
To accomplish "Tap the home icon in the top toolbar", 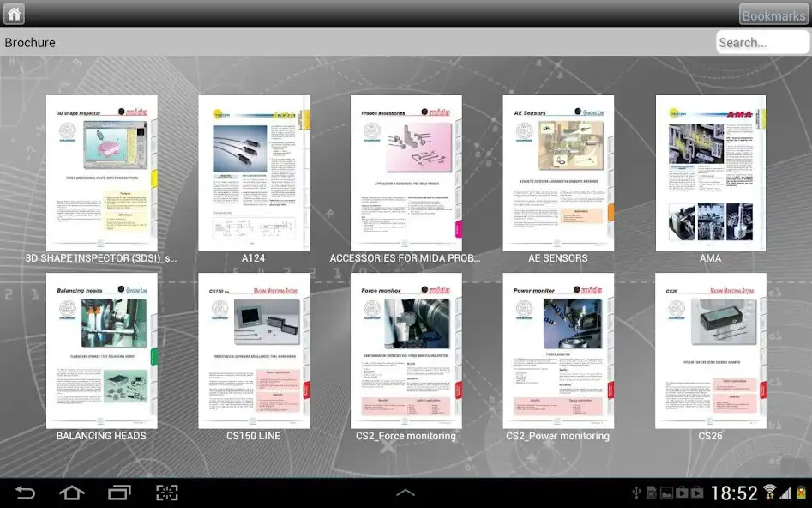I will (x=13, y=14).
